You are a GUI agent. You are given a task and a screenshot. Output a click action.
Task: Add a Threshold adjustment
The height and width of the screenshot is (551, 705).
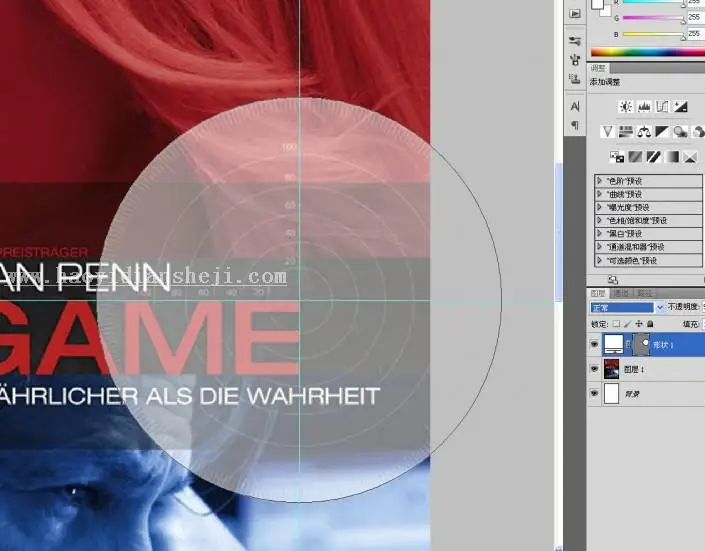coord(653,157)
